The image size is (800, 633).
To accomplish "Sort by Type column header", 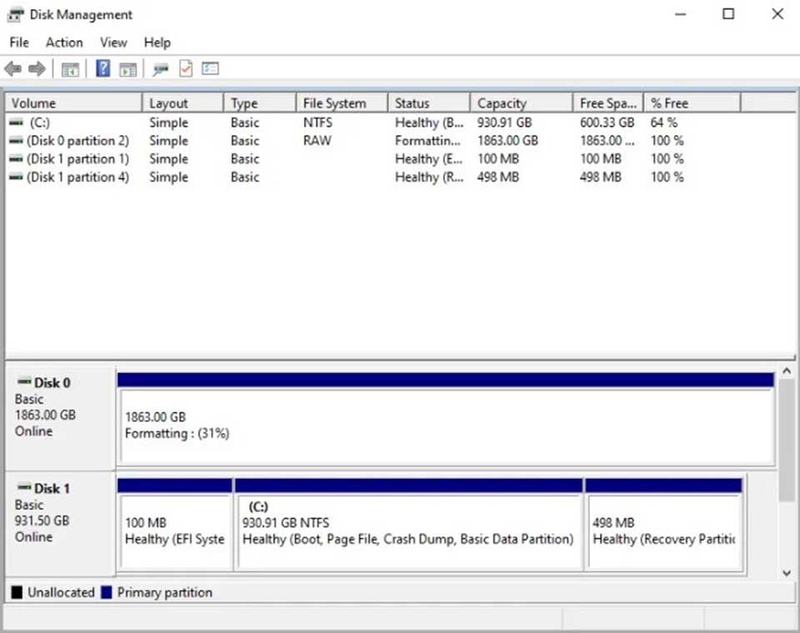I will coord(260,103).
